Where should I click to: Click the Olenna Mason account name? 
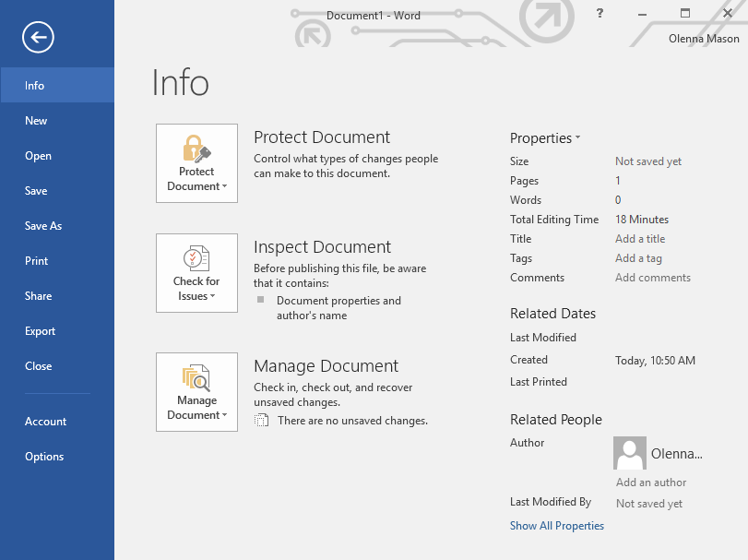[704, 39]
